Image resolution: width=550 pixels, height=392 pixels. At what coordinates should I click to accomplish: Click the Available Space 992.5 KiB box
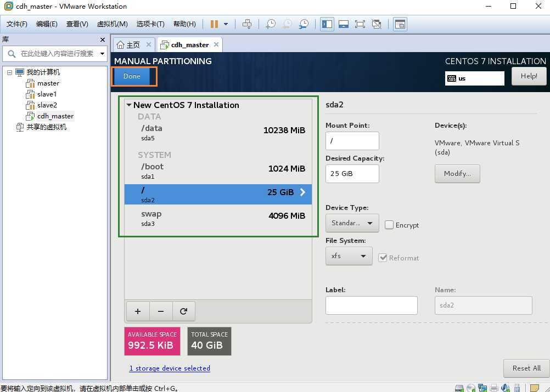152,341
